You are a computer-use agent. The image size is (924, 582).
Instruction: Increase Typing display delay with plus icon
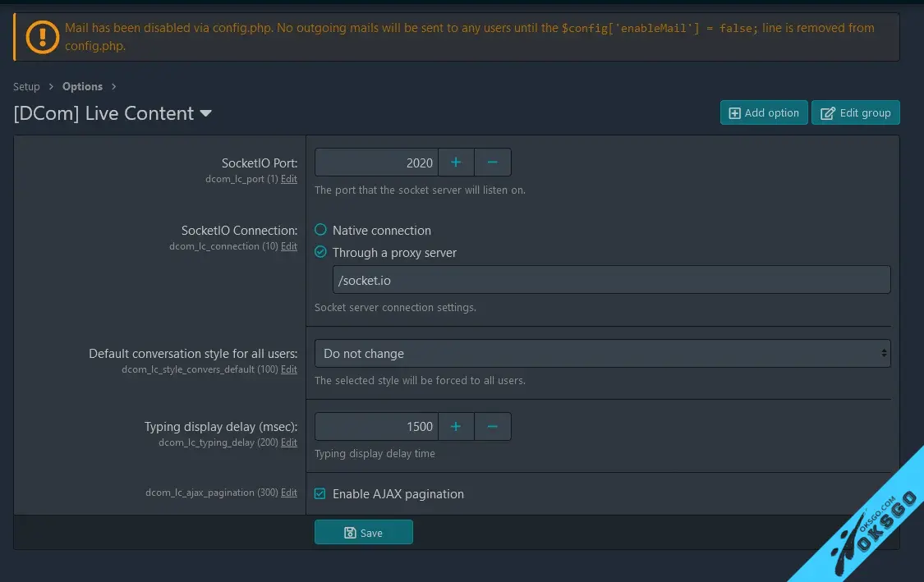coord(456,427)
